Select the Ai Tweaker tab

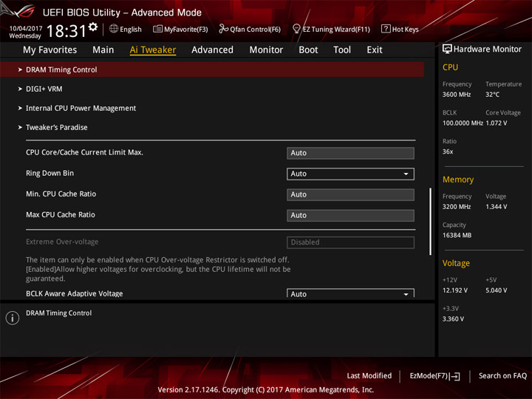153,50
